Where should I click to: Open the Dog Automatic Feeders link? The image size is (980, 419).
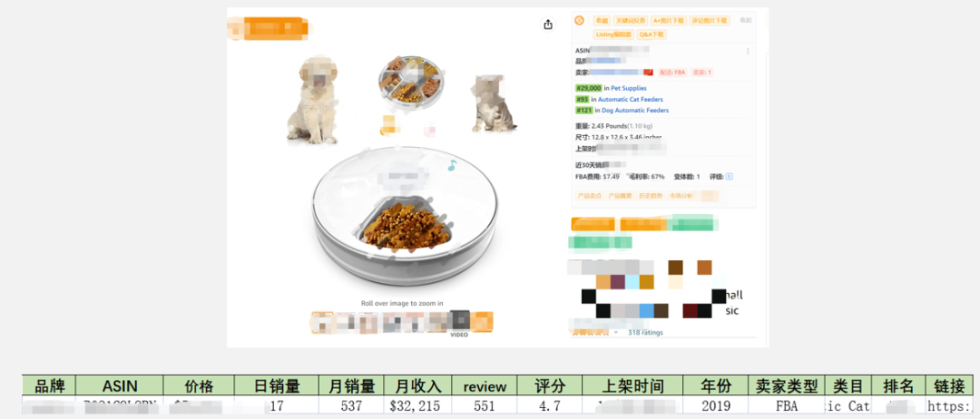(635, 111)
